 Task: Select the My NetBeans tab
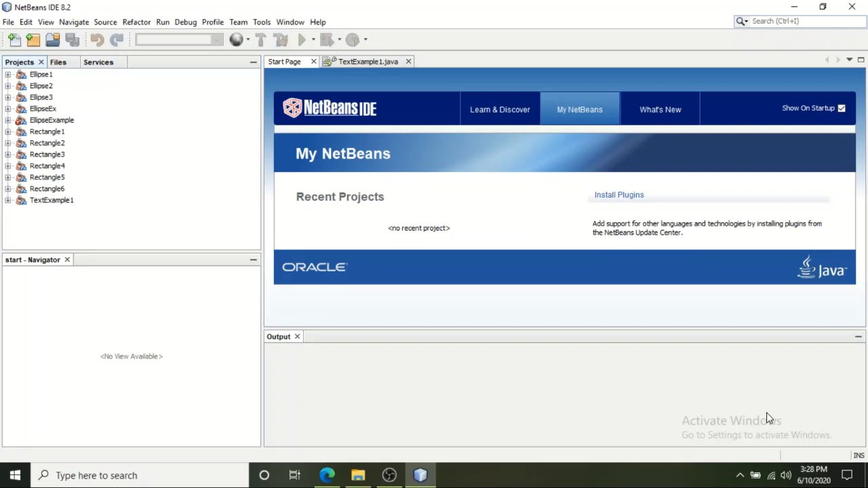tap(580, 109)
